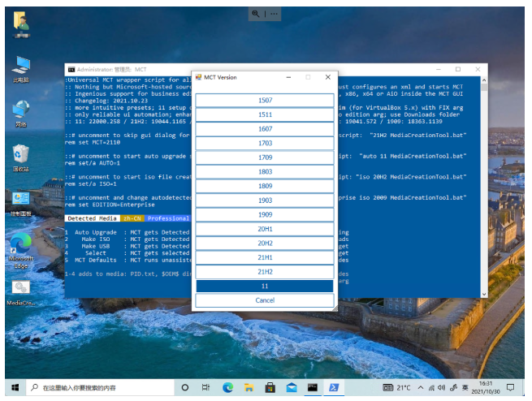This screenshot has height=401, width=532.
Task: Open This PC desktop icon
Action: point(21,67)
